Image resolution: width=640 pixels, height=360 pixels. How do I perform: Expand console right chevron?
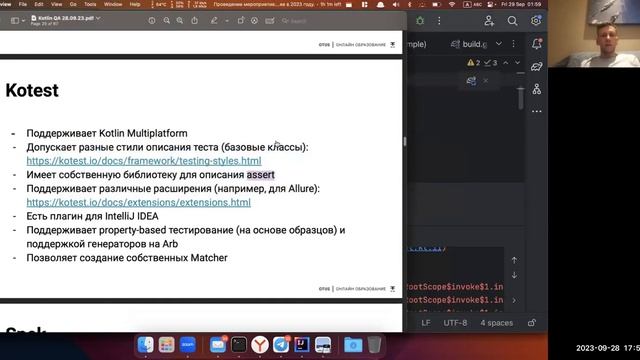coord(514,300)
